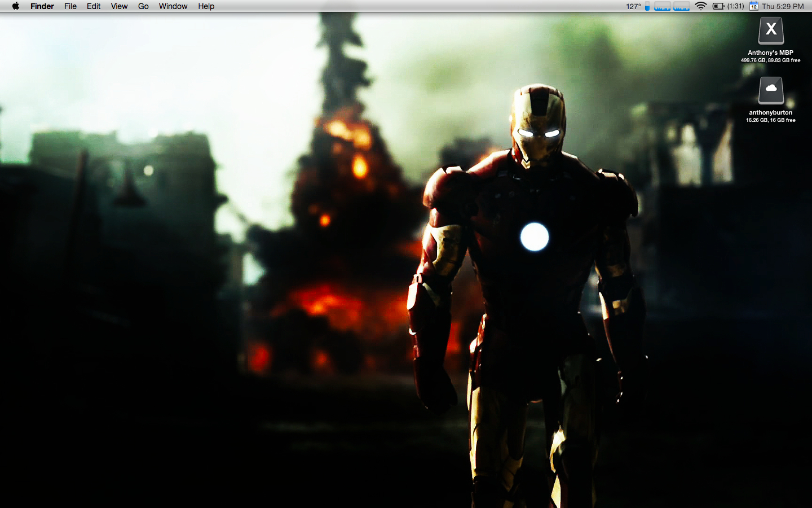Click the Anthony's MBP drive label
Screen dimensions: 812x508
tap(770, 52)
